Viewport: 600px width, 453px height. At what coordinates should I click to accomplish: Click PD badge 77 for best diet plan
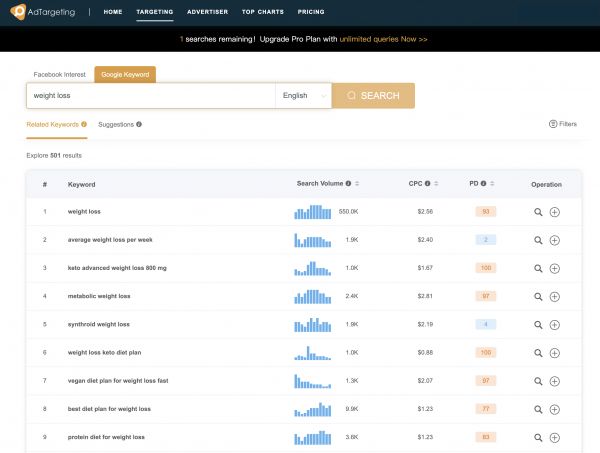486,409
